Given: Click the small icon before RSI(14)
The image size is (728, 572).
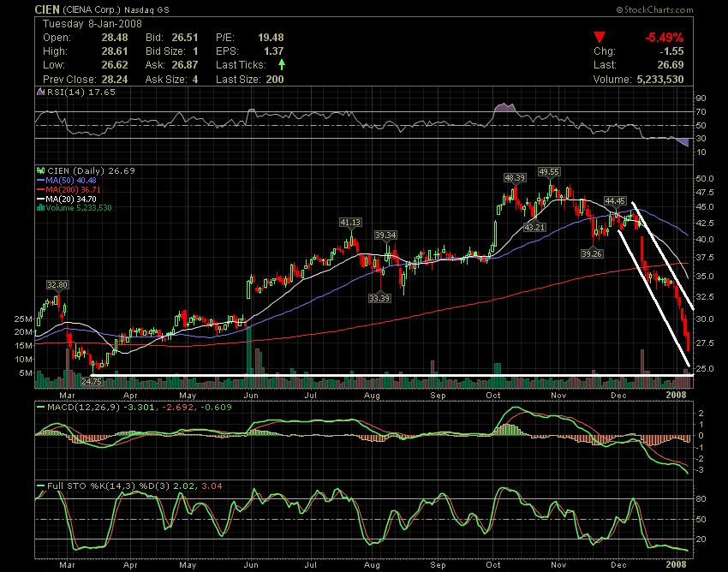Looking at the screenshot, I should click(x=40, y=92).
